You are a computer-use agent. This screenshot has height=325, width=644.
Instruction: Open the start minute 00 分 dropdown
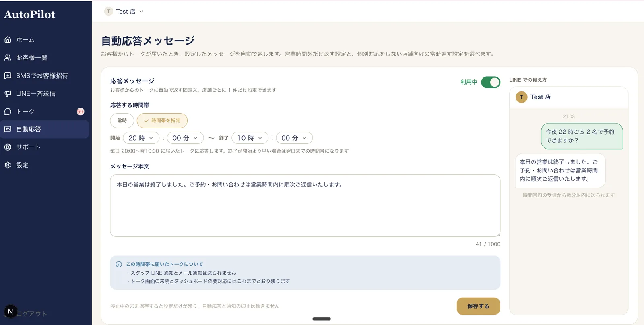(185, 138)
